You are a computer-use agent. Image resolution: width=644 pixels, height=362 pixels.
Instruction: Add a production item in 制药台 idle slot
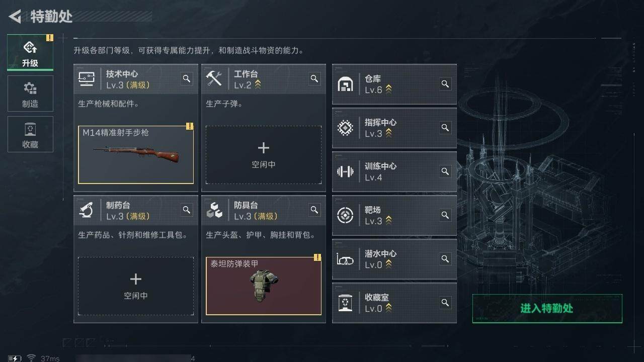coord(136,287)
